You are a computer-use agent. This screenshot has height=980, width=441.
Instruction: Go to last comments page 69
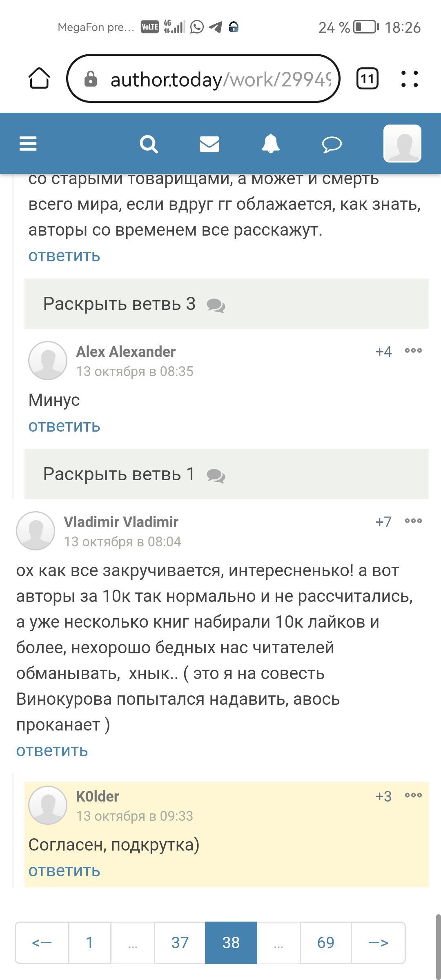tap(325, 942)
